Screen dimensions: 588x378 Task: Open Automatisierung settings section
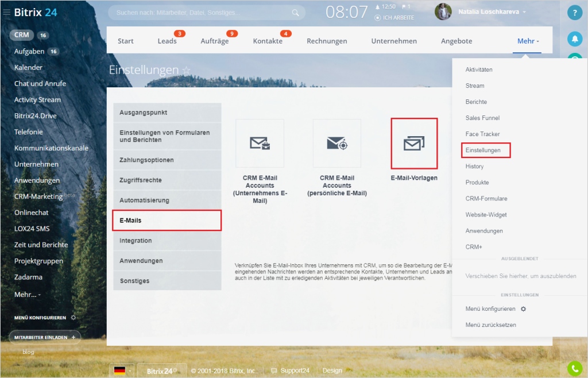[167, 200]
